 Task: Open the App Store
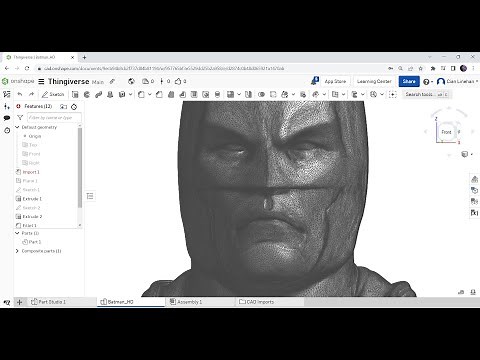coord(335,81)
